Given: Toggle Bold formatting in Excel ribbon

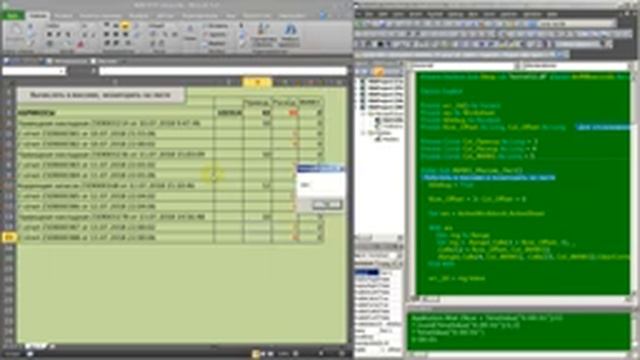Looking at the screenshot, I should click(49, 35).
